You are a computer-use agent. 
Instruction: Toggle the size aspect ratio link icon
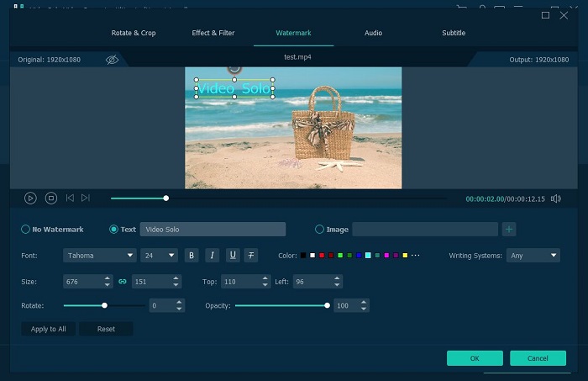click(x=123, y=282)
